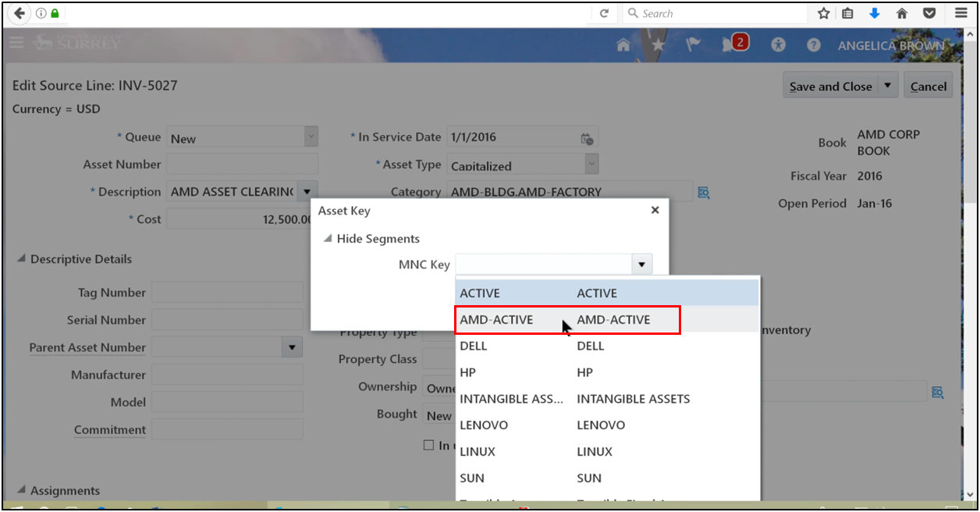Click the Help question mark icon
Screen dimensions: 980x512
tap(813, 45)
